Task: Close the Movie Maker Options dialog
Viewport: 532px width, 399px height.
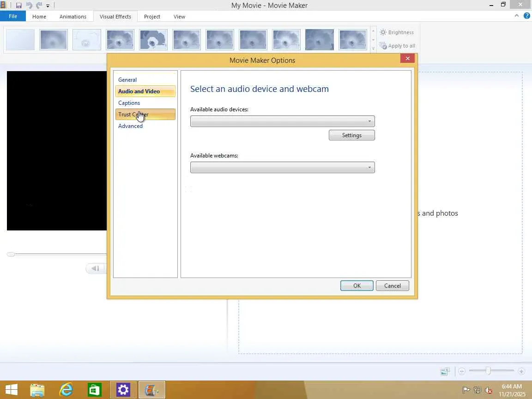Action: pos(407,58)
